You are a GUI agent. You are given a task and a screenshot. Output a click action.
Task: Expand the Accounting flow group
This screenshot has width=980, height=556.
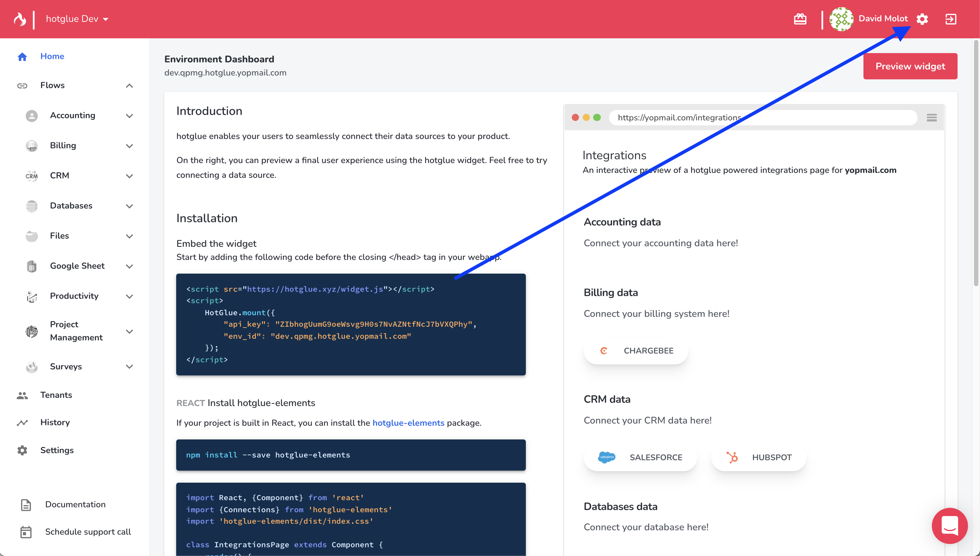[x=129, y=116]
